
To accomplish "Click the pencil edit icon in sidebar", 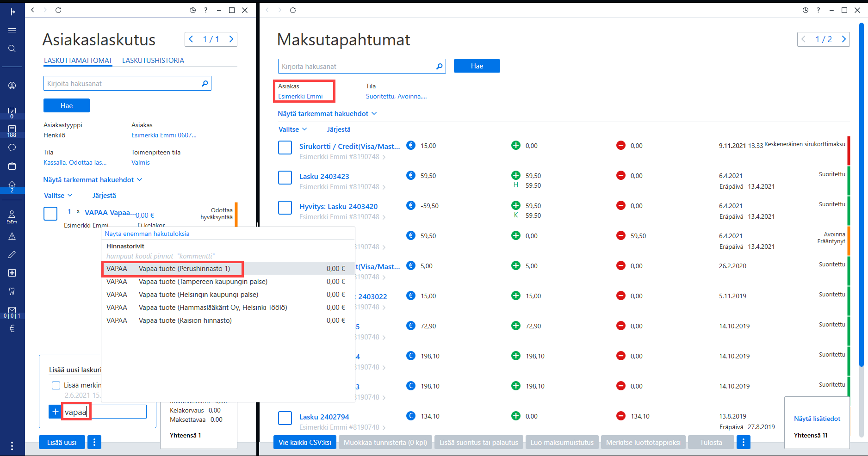I will tap(12, 254).
